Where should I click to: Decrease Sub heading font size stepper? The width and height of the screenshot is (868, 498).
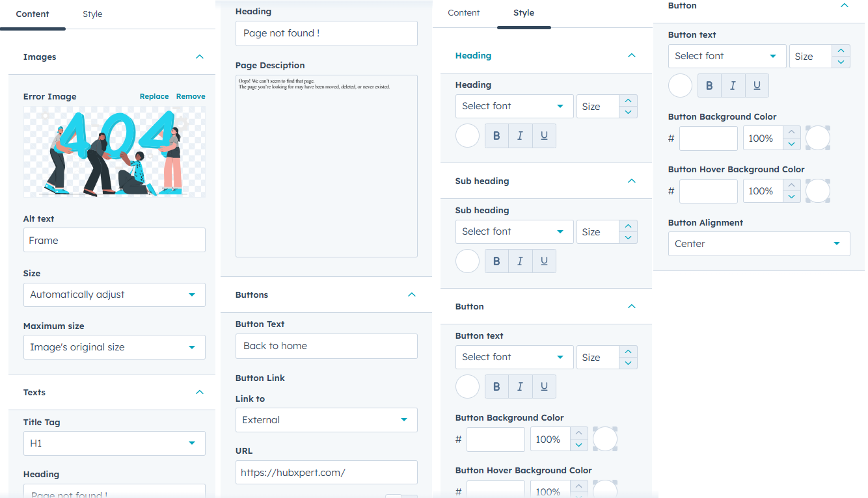click(x=628, y=238)
